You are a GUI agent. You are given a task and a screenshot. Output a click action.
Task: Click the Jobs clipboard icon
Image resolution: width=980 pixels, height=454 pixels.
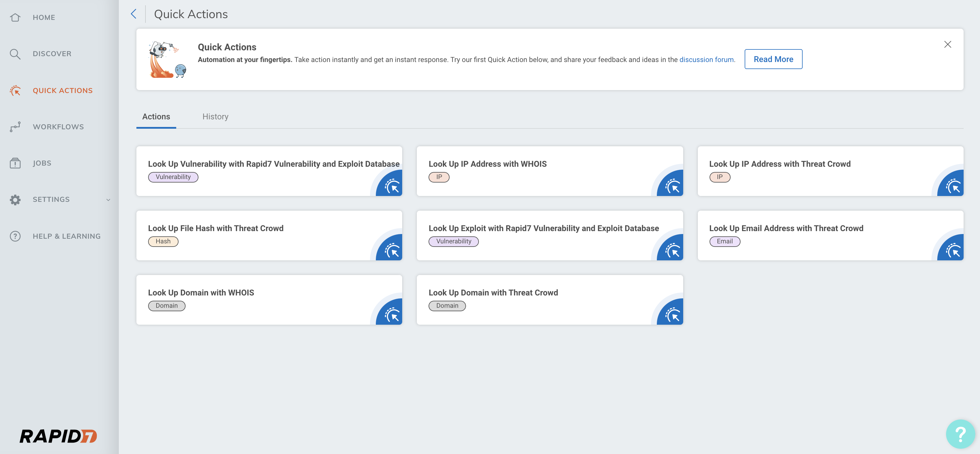click(x=15, y=163)
